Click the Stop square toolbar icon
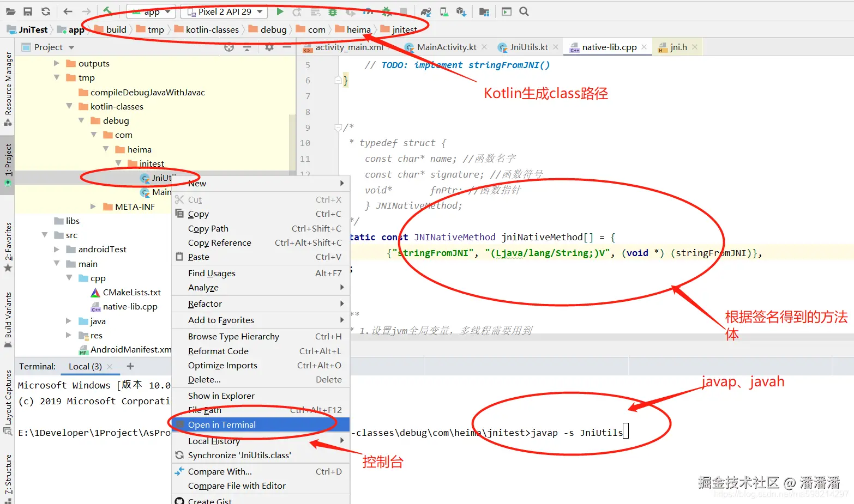The width and height of the screenshot is (854, 504). 404,11
